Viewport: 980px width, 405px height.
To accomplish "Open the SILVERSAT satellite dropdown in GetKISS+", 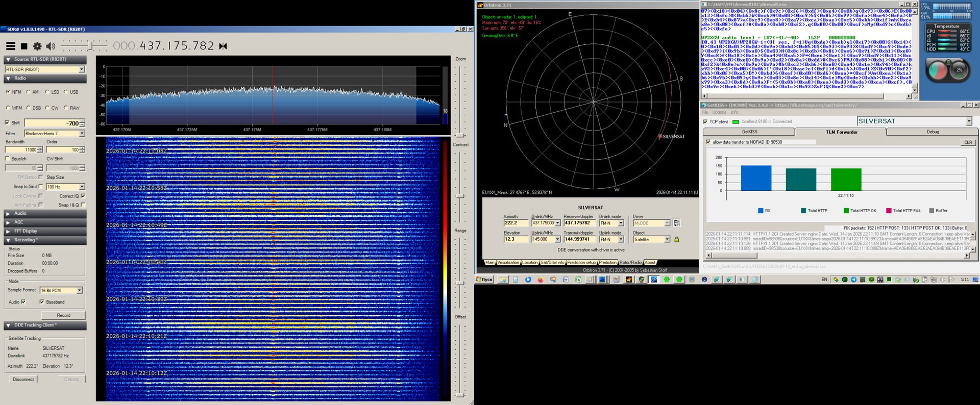I will (969, 121).
